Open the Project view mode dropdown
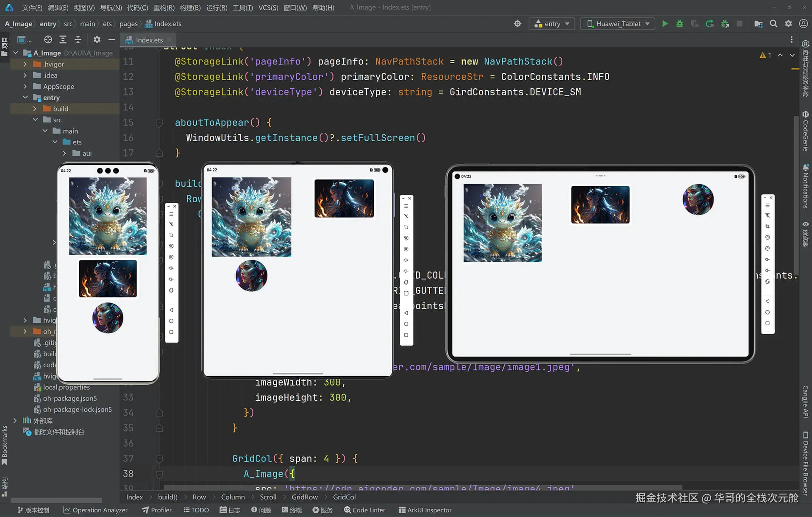Image resolution: width=812 pixels, height=517 pixels. (x=24, y=39)
